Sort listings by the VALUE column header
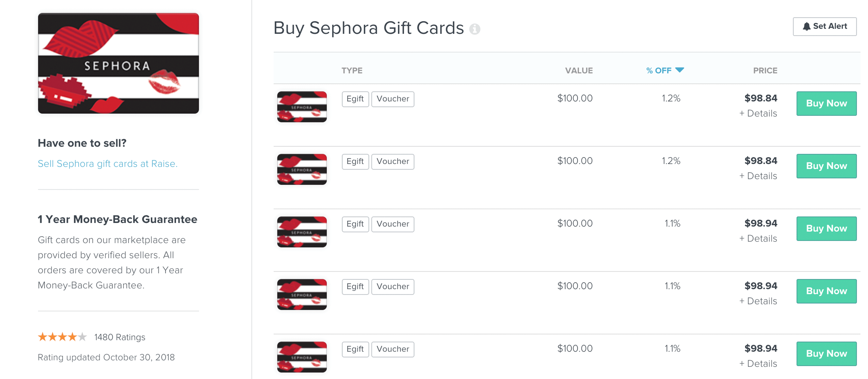The width and height of the screenshot is (868, 379). (578, 71)
